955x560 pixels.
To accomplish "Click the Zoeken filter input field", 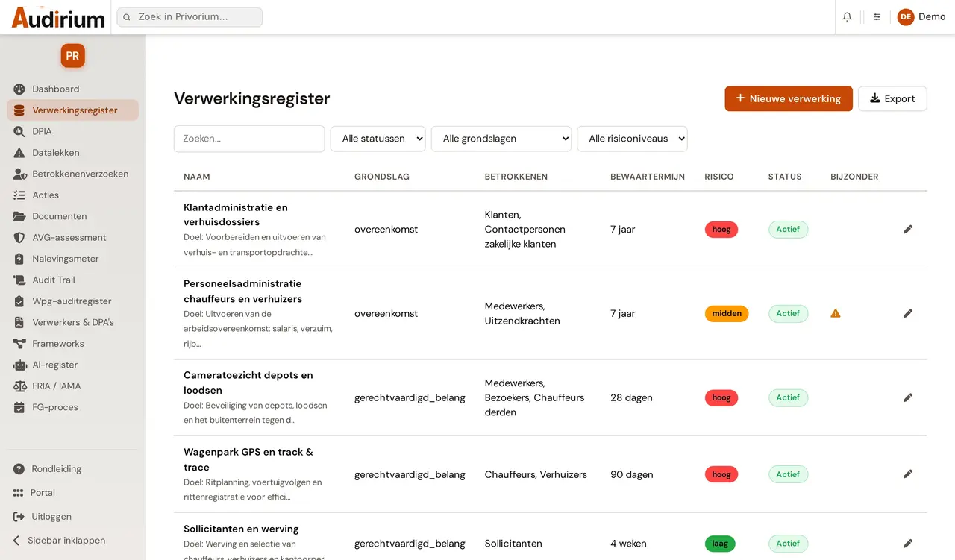I will pyautogui.click(x=249, y=139).
